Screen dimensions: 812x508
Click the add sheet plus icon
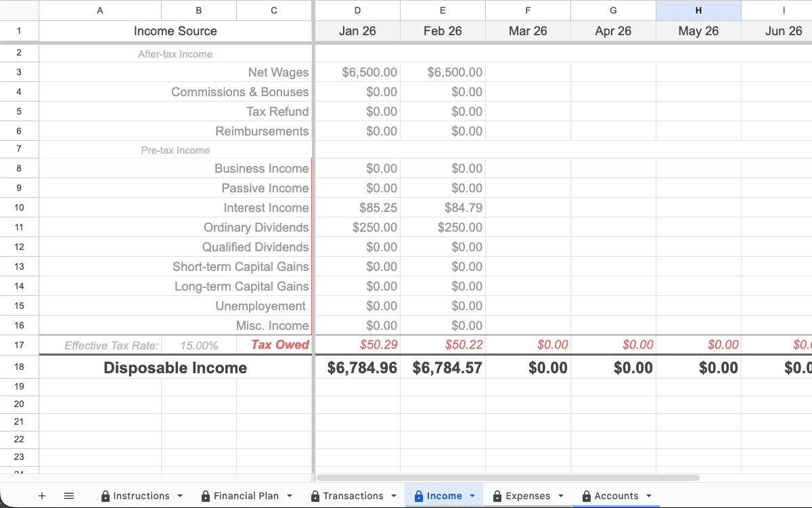click(x=42, y=495)
